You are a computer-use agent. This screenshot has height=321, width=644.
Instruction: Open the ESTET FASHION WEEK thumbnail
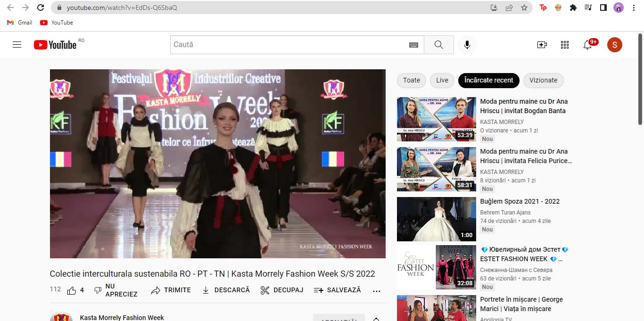(437, 267)
